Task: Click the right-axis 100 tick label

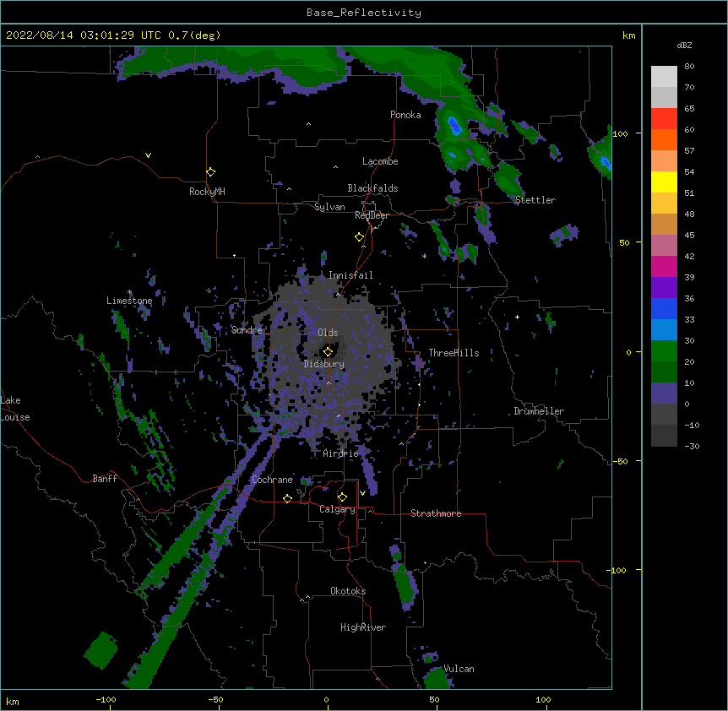Action: pos(620,134)
